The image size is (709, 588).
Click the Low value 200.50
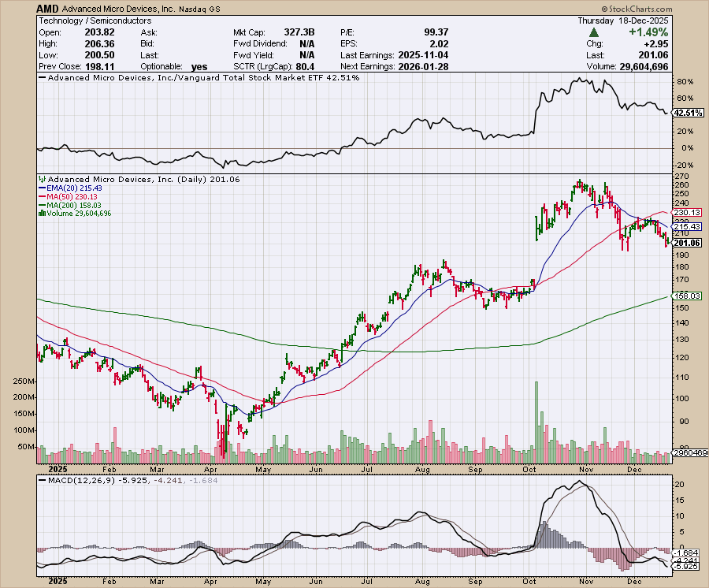click(x=99, y=55)
